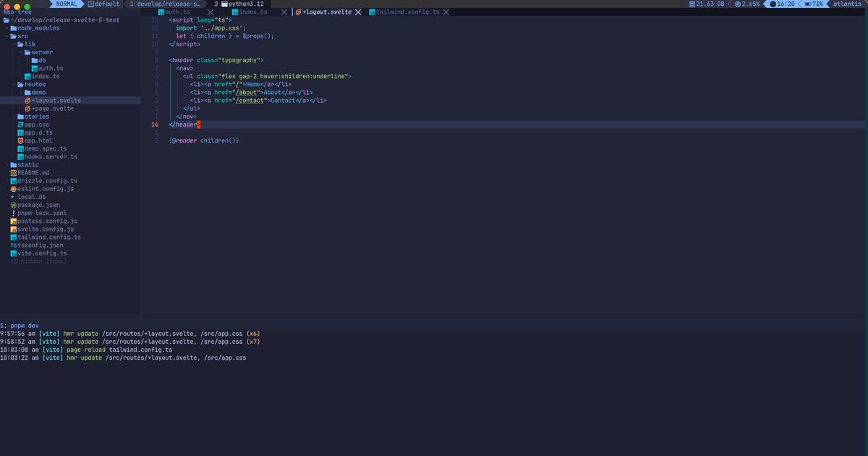Click the npm icon next to package.json

[x=13, y=205]
